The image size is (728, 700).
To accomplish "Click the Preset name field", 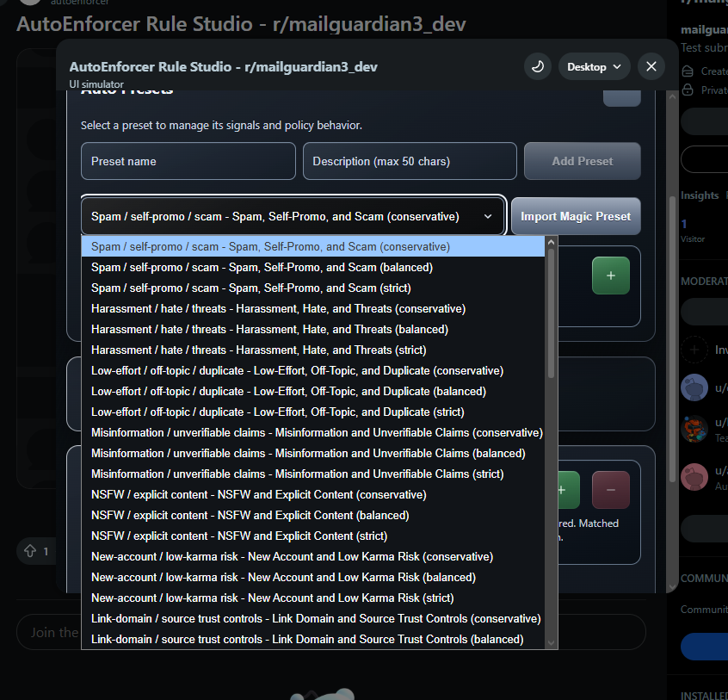I will pyautogui.click(x=188, y=161).
